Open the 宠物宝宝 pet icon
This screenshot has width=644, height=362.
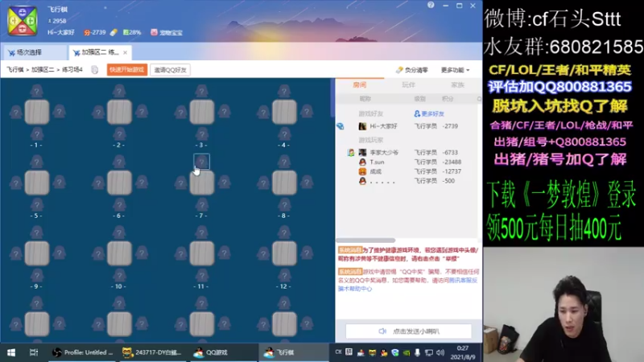point(154,32)
